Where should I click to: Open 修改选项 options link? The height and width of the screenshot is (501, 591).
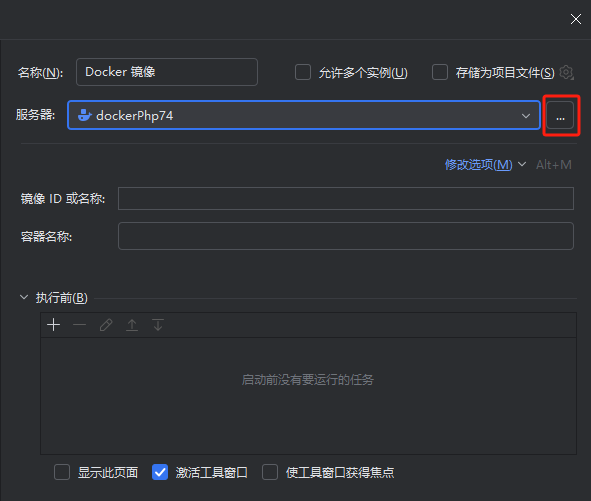coord(478,165)
